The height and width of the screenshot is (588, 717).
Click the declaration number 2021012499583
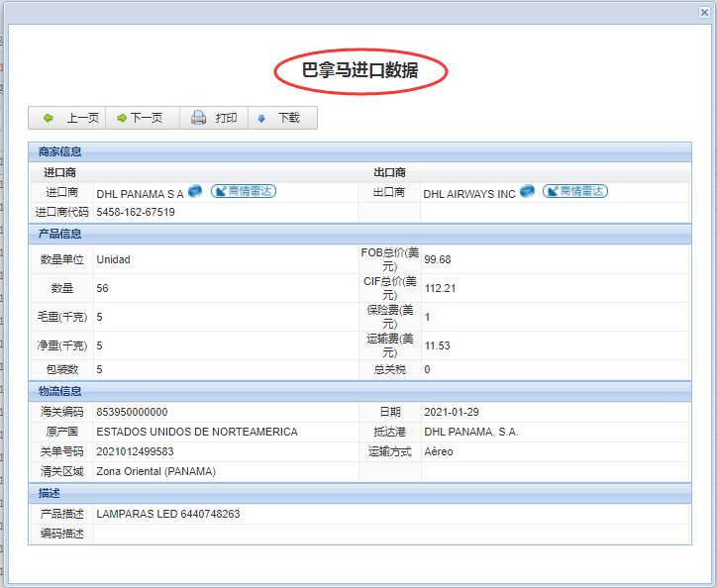click(135, 451)
